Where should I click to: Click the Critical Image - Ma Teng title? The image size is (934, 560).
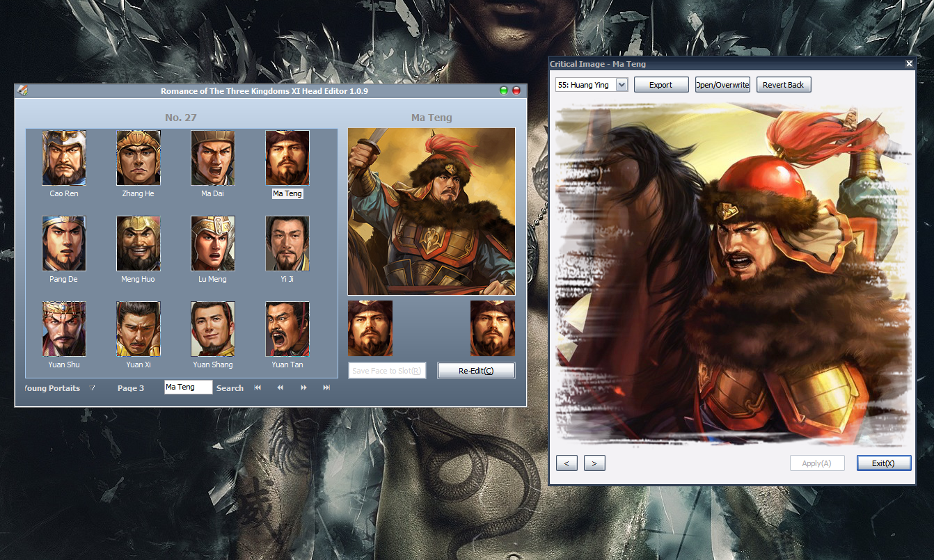point(598,64)
